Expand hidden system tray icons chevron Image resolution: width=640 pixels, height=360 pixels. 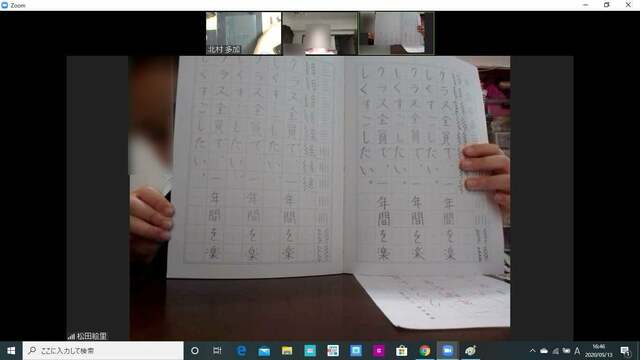click(x=532, y=351)
